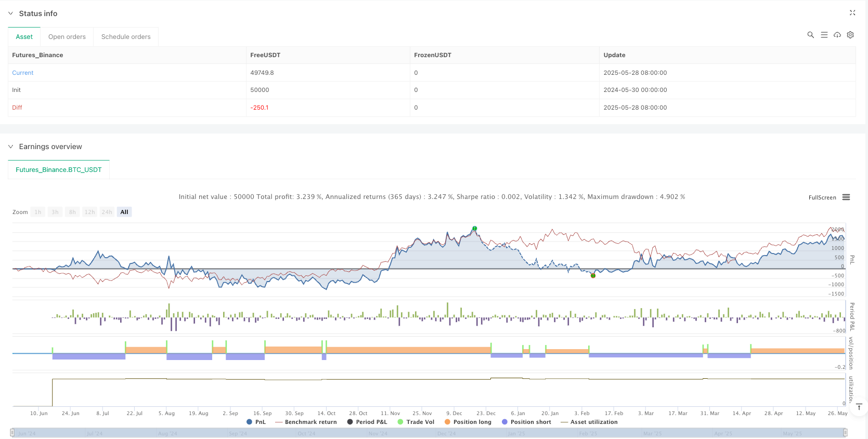Viewport: 868px width, 439px height.
Task: Click the Current row link
Action: point(23,73)
